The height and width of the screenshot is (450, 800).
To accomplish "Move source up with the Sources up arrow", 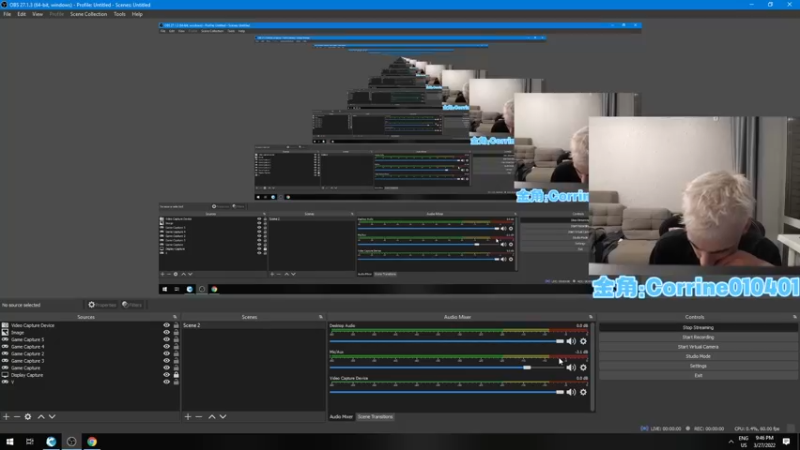I will coord(41,417).
